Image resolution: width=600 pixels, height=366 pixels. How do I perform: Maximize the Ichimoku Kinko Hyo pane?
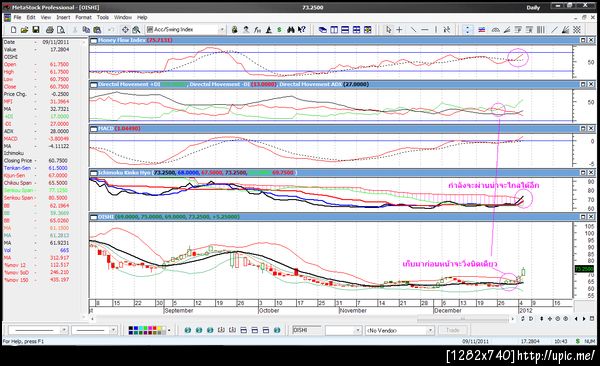tap(583, 173)
